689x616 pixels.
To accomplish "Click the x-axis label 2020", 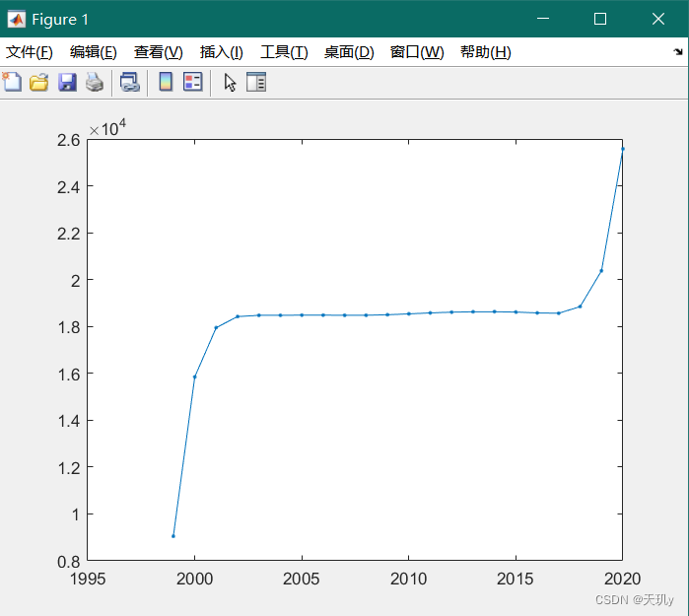I will tap(623, 579).
